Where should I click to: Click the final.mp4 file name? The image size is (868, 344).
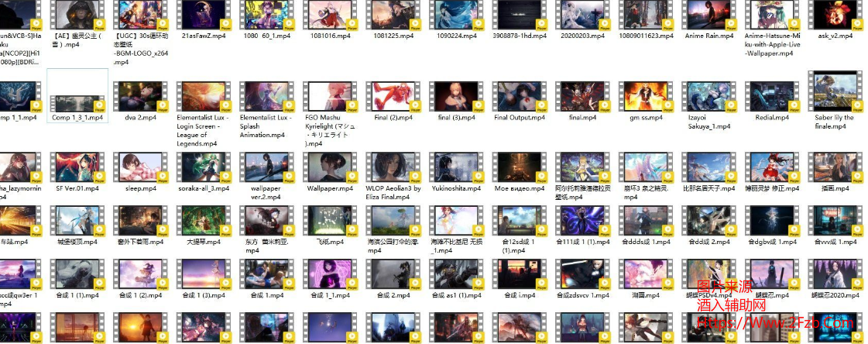pos(583,118)
